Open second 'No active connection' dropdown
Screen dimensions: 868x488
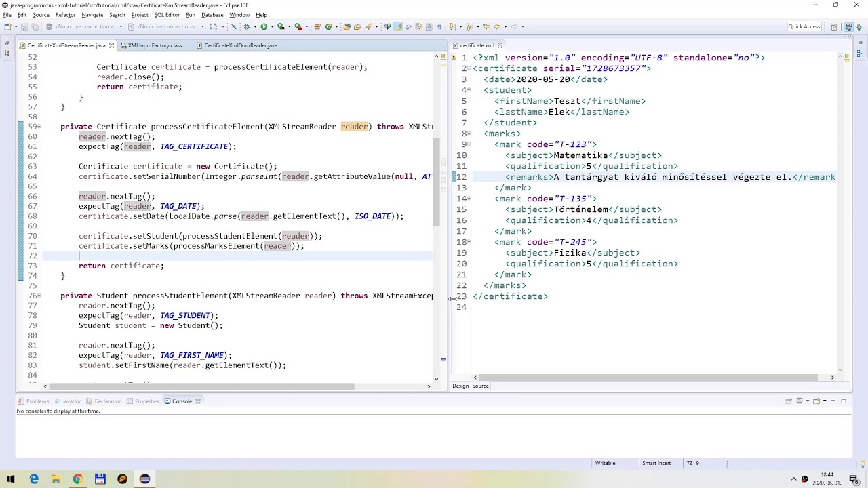202,26
